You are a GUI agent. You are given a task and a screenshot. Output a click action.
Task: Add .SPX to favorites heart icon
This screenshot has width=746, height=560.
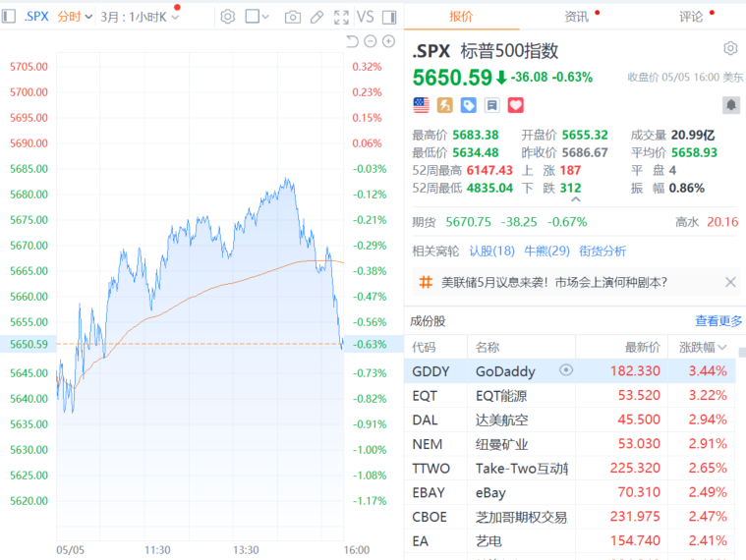tap(515, 104)
